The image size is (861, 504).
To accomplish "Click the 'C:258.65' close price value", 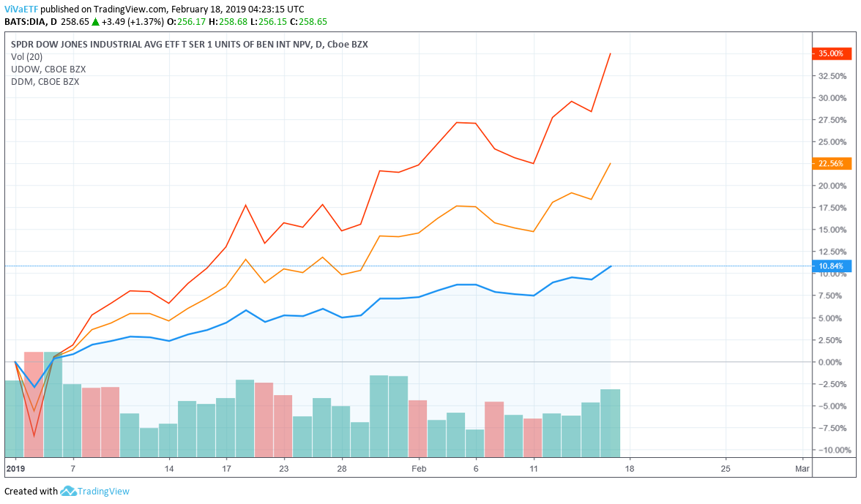I will (309, 22).
